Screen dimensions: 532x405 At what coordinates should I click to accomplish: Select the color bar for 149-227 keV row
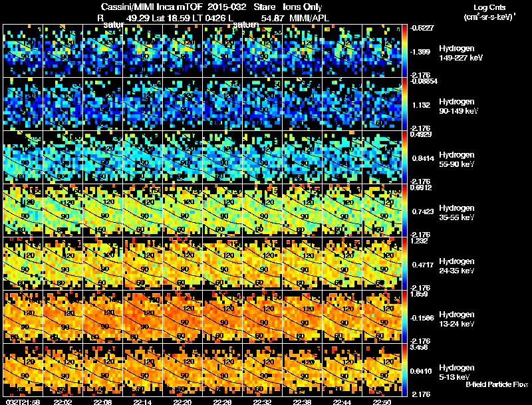[405, 51]
